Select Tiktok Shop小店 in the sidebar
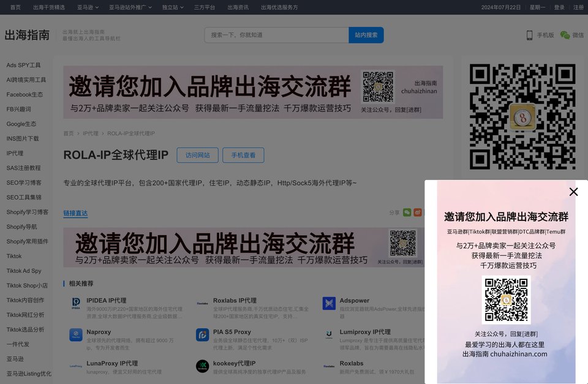 point(27,285)
